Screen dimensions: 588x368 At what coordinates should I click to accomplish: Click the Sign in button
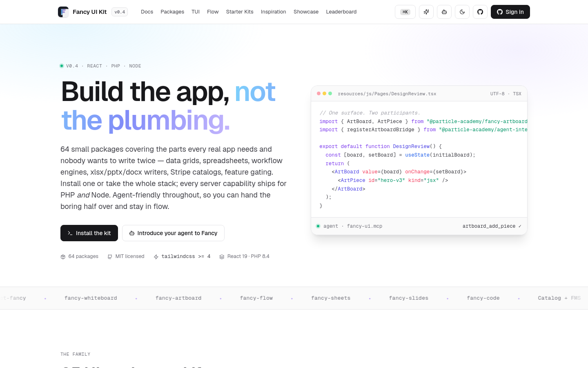tap(510, 12)
